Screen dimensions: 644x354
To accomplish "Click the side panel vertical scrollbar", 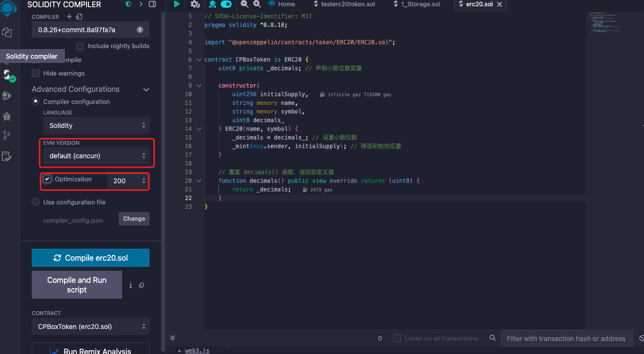I will click(x=163, y=181).
